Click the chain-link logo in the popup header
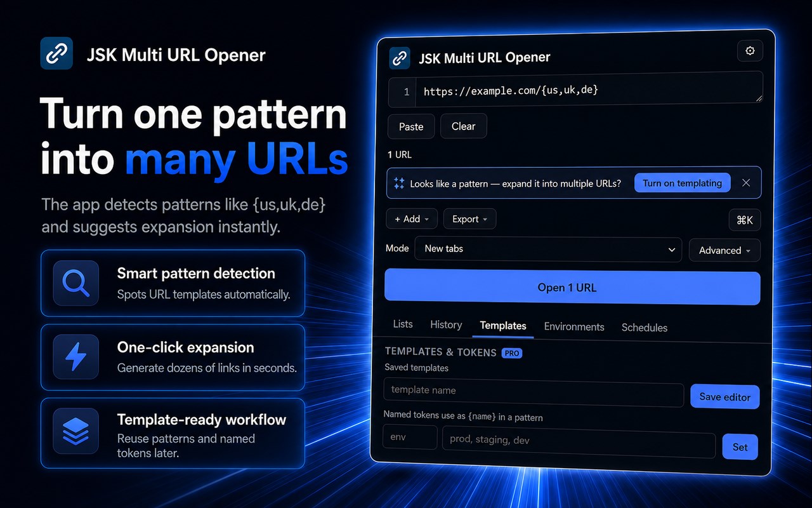The image size is (812, 508). click(400, 58)
